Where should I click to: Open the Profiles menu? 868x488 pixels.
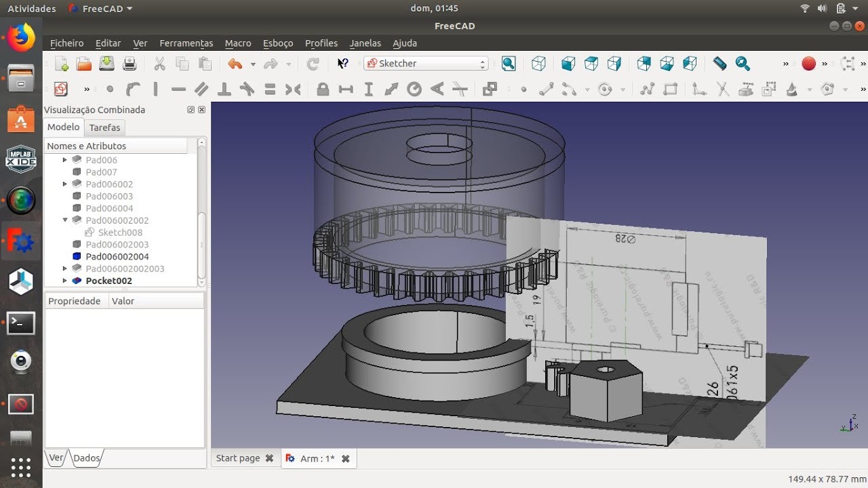pos(321,43)
